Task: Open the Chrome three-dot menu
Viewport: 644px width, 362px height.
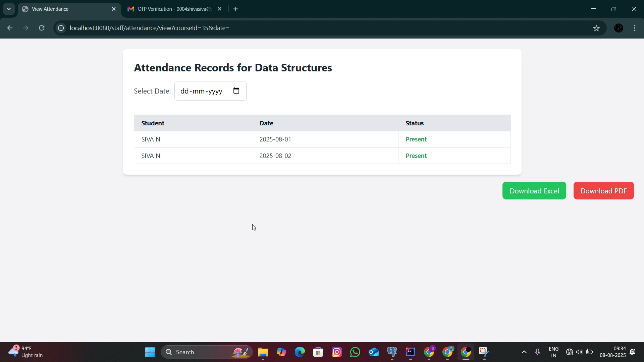Action: [635, 28]
